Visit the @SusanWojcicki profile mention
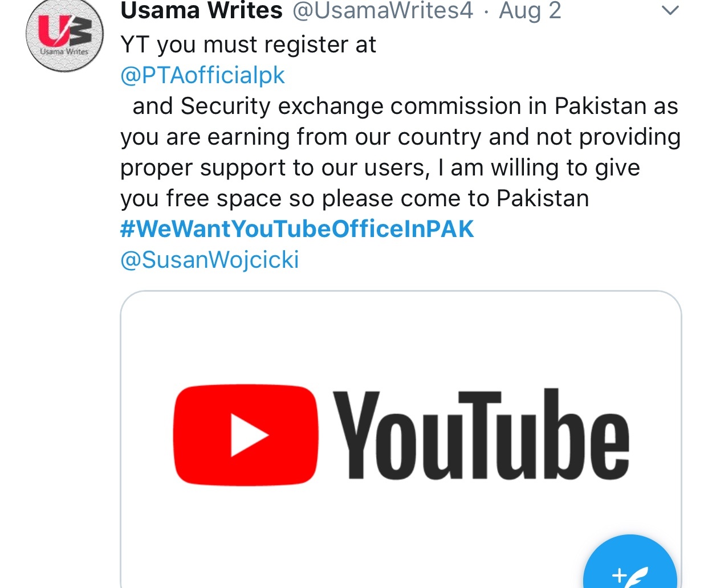708x588 pixels. (x=210, y=260)
